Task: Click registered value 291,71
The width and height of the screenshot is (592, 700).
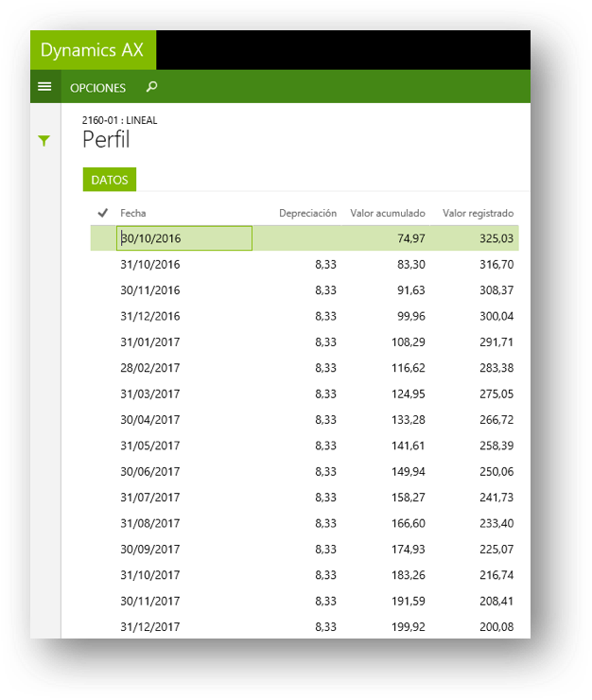Action: tap(496, 342)
